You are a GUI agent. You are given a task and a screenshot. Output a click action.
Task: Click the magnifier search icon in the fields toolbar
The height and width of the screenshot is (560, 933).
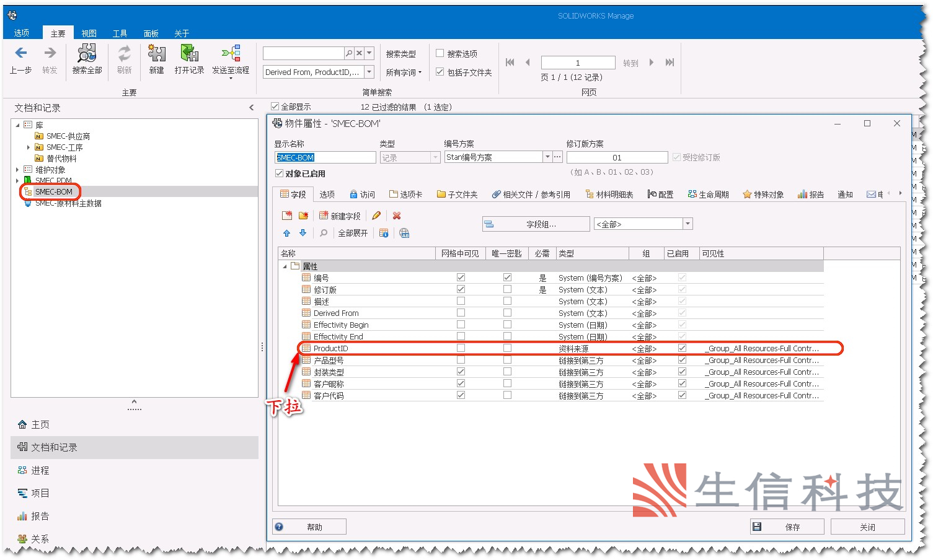point(324,233)
